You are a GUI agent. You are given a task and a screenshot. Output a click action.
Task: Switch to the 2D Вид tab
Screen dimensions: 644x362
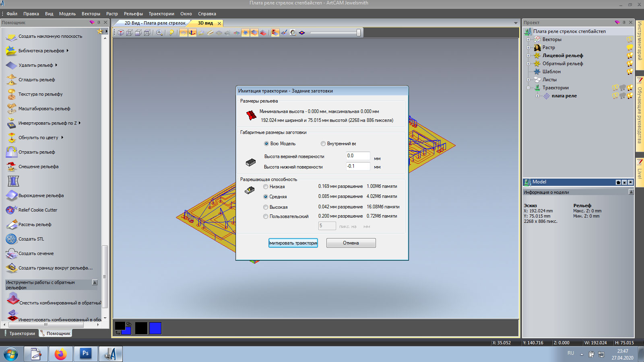tap(155, 23)
